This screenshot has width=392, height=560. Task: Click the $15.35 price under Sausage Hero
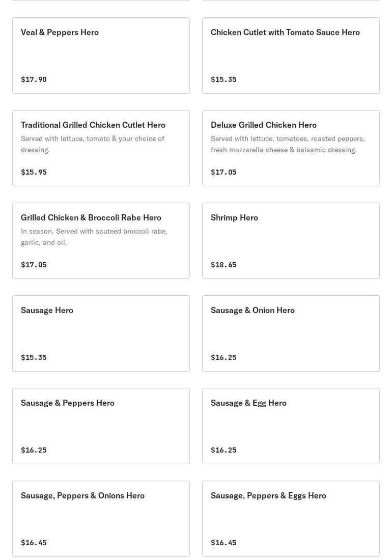34,357
